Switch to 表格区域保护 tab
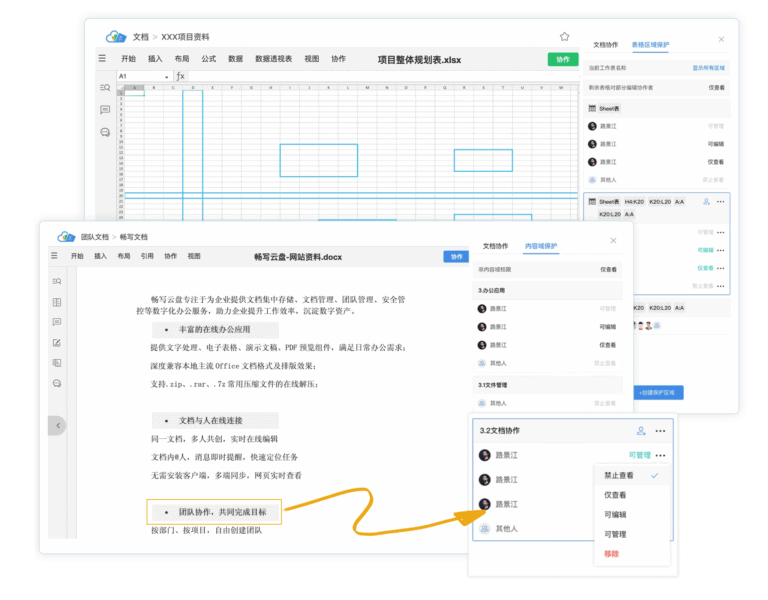The image size is (768, 600). coord(650,45)
